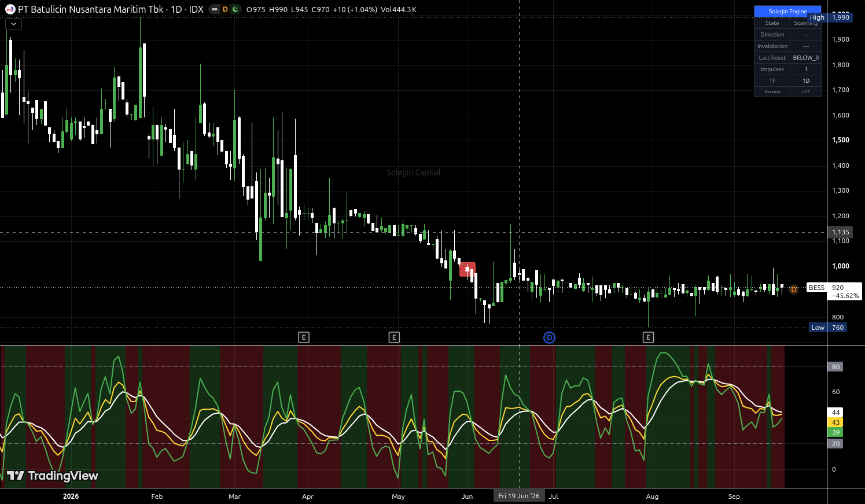
Task: Click the 1,500 price axis label
Action: [x=841, y=140]
